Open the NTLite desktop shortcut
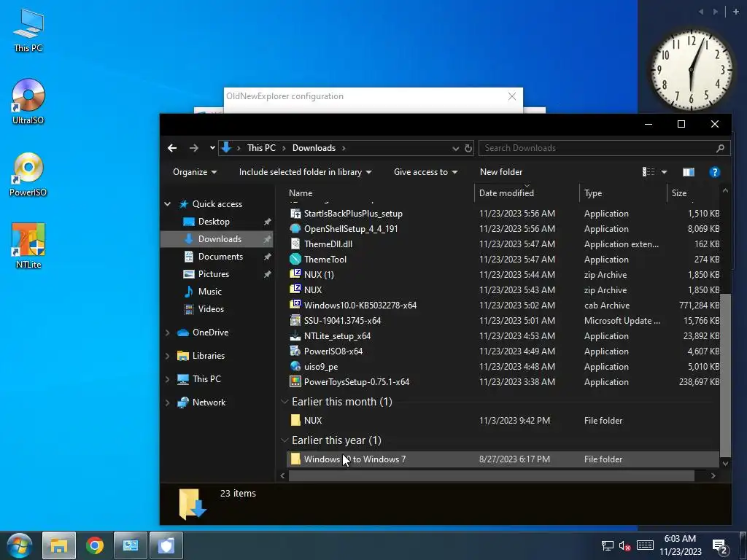747x560 pixels. point(28,246)
